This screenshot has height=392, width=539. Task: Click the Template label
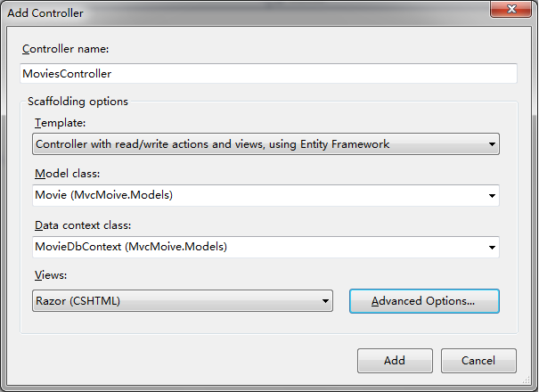click(x=61, y=123)
